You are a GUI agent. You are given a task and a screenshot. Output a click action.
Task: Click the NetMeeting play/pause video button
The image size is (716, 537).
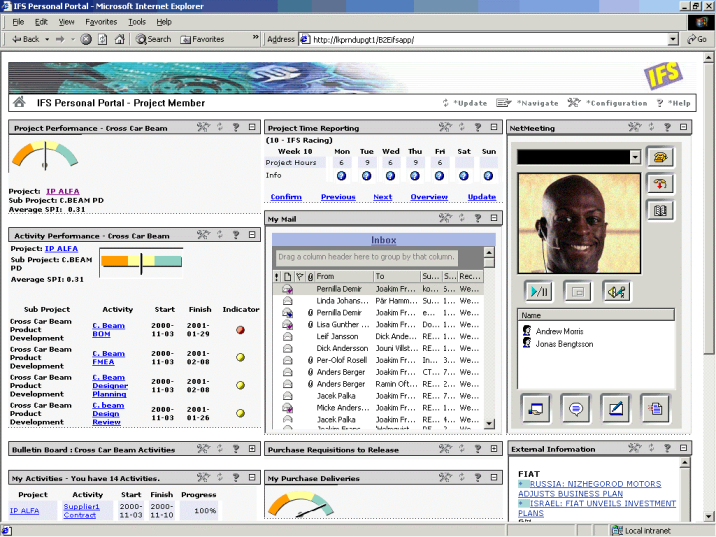click(539, 291)
